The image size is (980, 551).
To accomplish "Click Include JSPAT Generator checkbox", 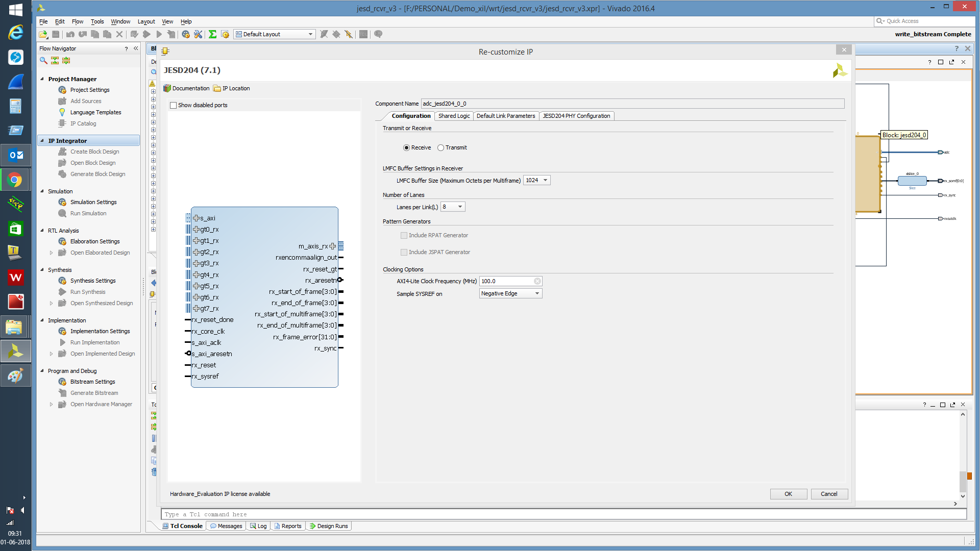I will point(404,252).
